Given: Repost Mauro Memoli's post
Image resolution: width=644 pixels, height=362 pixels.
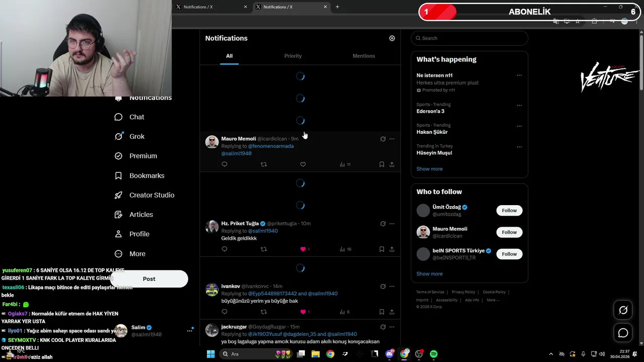Looking at the screenshot, I should (x=264, y=164).
